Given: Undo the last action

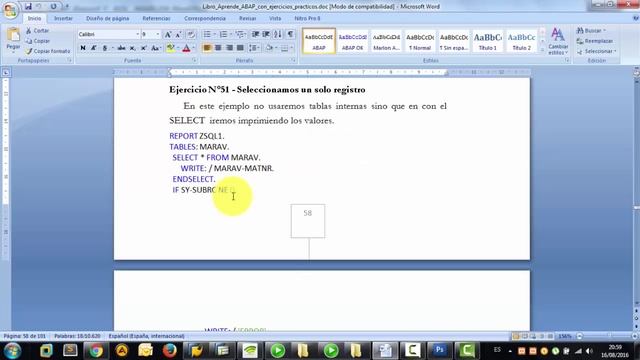Looking at the screenshot, I should pyautogui.click(x=39, y=7).
